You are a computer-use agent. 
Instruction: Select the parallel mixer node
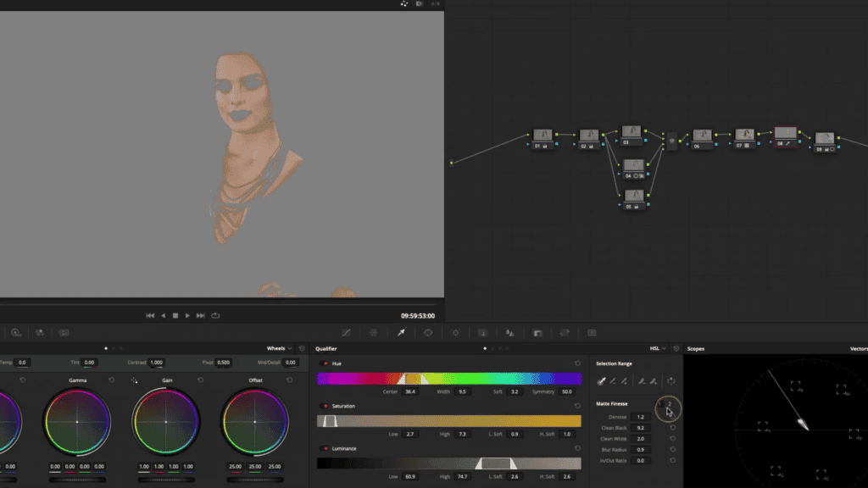coord(671,141)
